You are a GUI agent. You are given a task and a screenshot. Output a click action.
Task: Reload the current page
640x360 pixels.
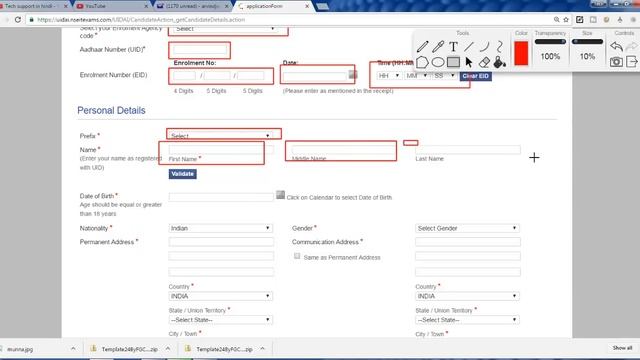pyautogui.click(x=18, y=20)
